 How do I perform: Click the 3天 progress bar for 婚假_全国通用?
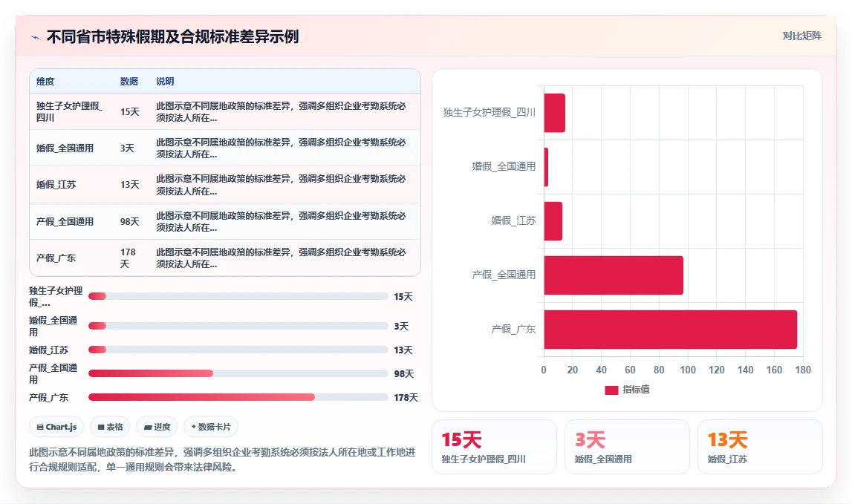pyautogui.click(x=238, y=326)
